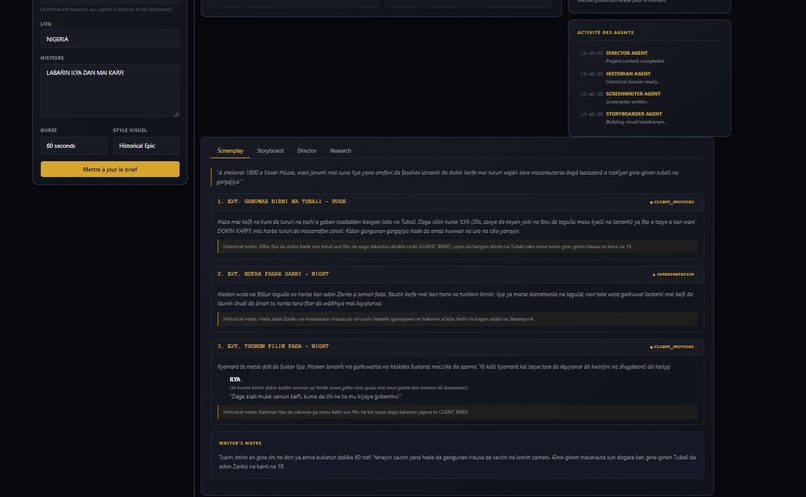Click the WRITER'S NOTES heading
806x497 pixels.
tap(240, 443)
